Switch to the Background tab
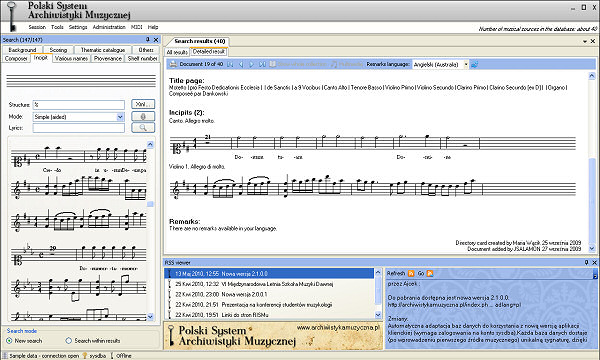This screenshot has width=600, height=360. [22, 50]
